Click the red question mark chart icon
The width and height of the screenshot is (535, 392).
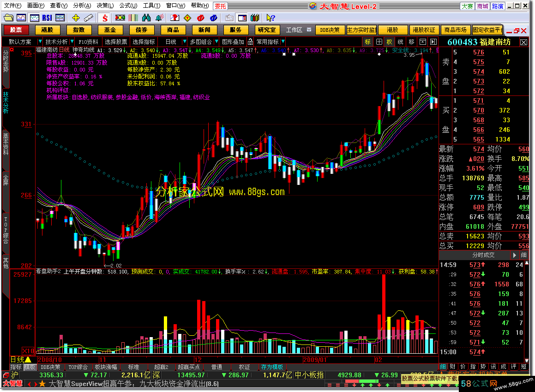(x=174, y=18)
